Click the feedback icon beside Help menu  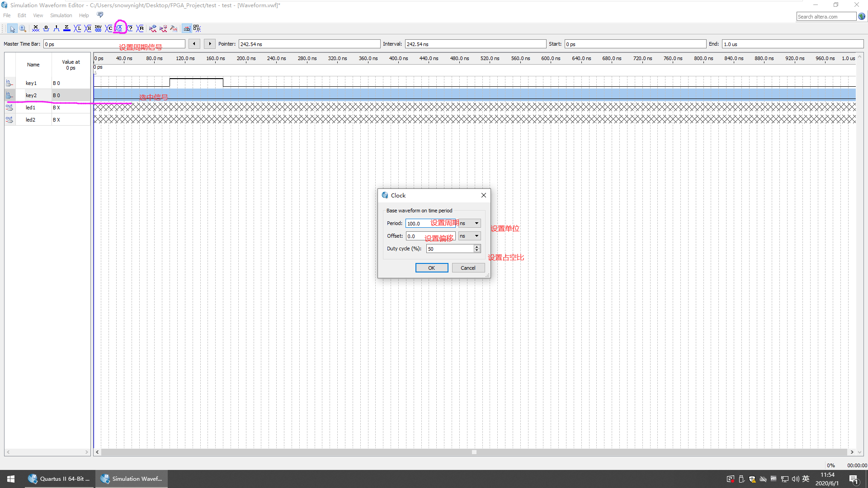point(100,15)
